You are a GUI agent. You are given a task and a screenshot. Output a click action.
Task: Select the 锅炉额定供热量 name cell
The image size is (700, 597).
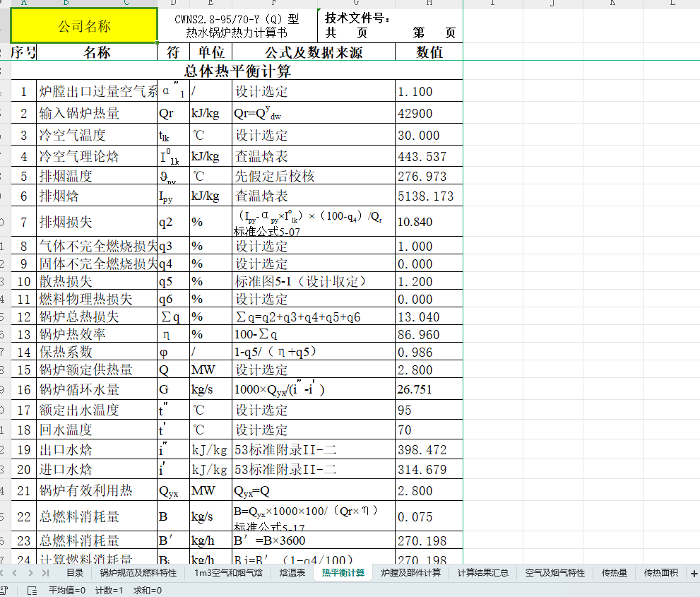click(97, 370)
